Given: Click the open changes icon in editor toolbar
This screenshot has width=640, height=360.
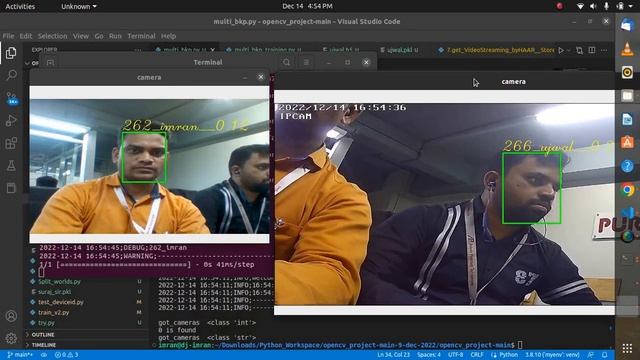Looking at the screenshot, I should point(579,50).
